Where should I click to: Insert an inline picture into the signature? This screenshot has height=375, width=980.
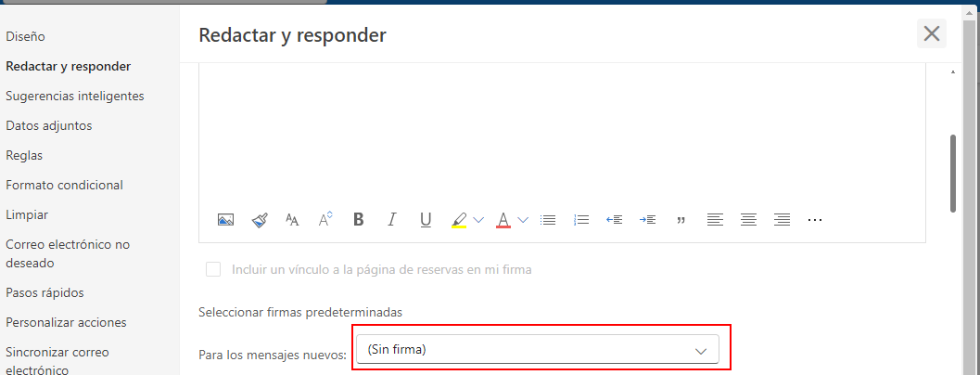[x=225, y=220]
